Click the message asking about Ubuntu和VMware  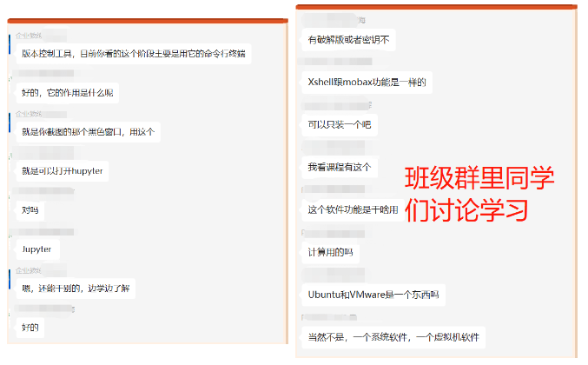coord(373,295)
